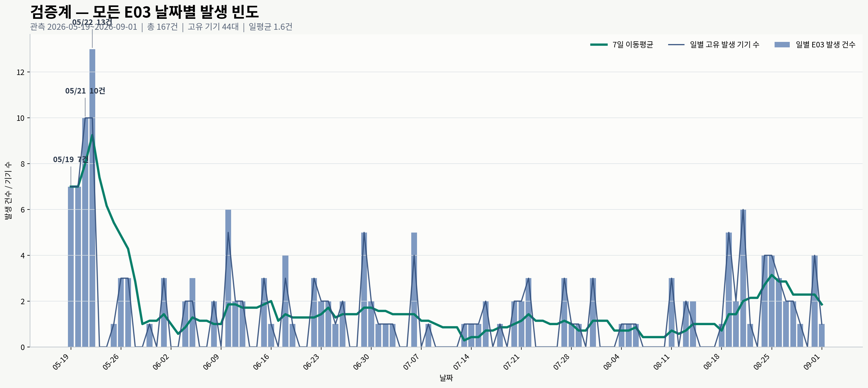
Task: Click the 일별 고유 발생 기기 수 legend label
Action: pos(725,45)
